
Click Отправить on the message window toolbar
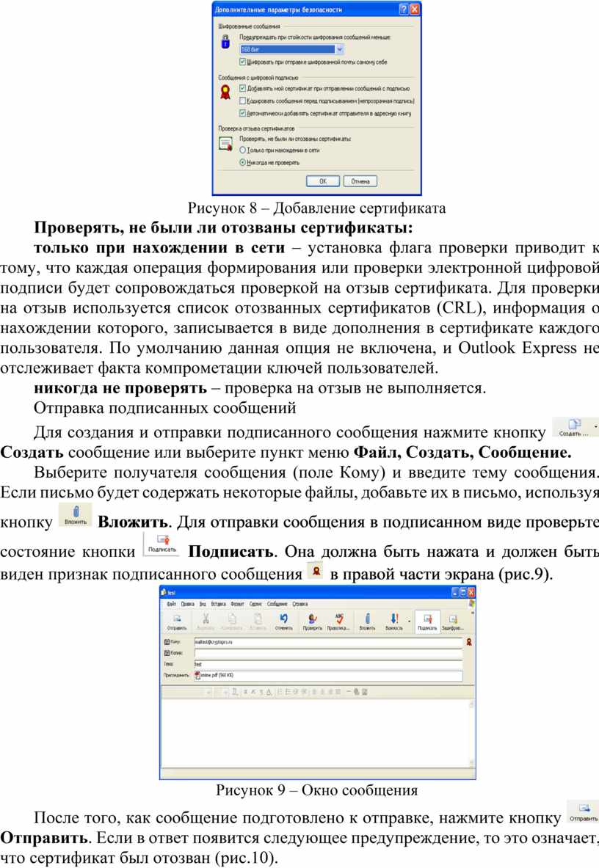[177, 621]
